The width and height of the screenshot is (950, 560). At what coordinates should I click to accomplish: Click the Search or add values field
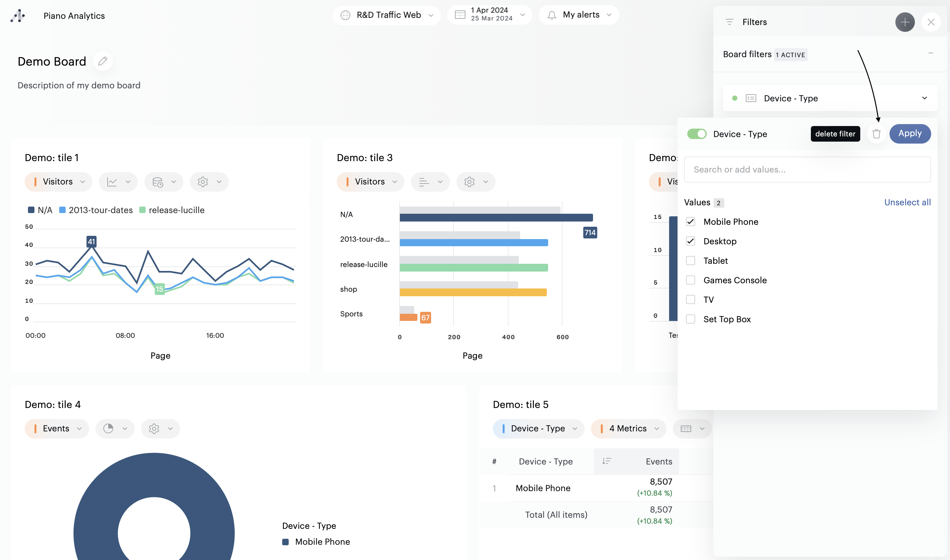coord(807,170)
